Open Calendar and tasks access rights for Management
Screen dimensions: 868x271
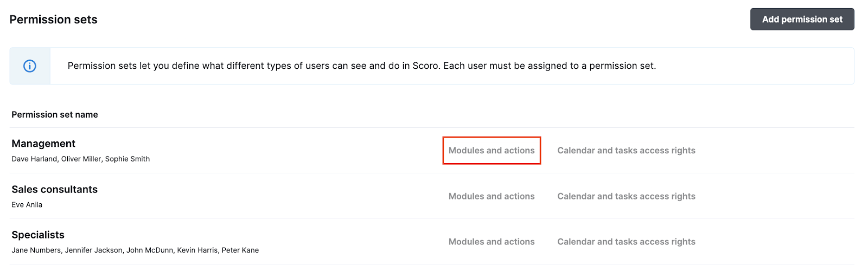point(626,151)
